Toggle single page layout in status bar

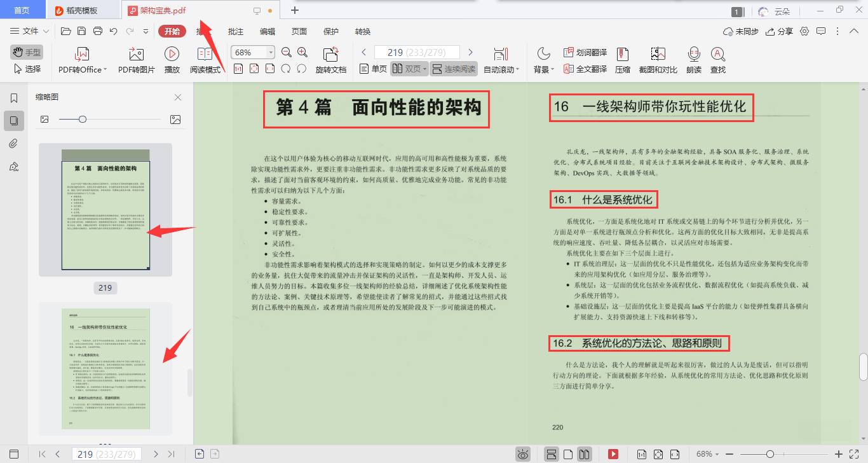(x=569, y=454)
